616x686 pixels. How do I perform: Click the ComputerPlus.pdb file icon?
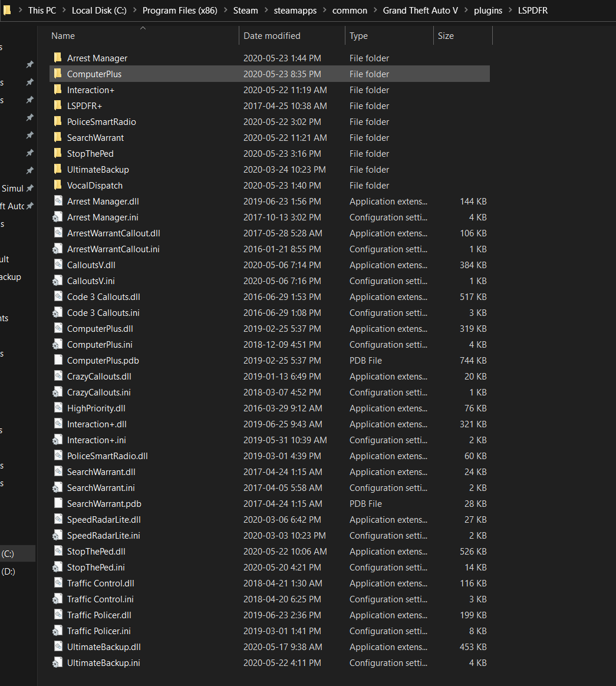tap(58, 360)
